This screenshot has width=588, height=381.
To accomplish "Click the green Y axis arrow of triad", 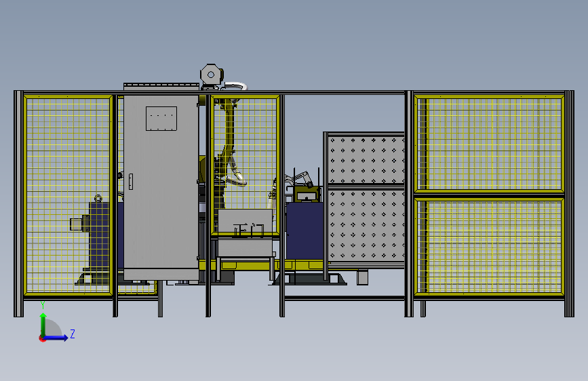I will click(x=43, y=324).
